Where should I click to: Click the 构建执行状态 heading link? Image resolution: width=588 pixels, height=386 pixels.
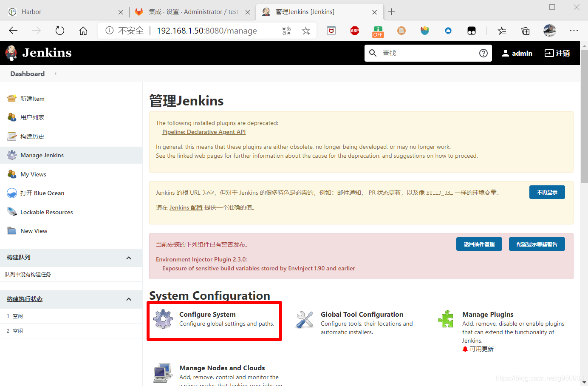25,299
